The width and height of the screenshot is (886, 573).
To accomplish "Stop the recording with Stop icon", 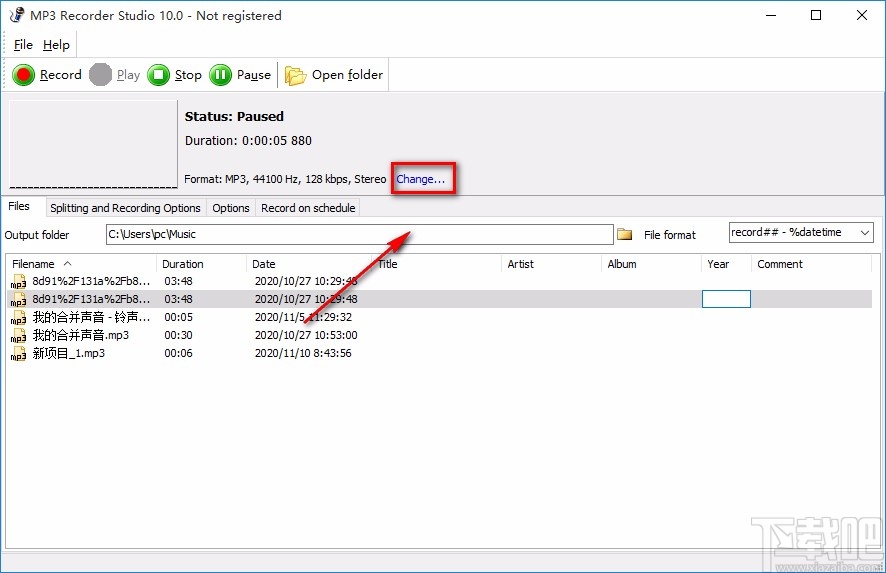I will click(x=159, y=75).
